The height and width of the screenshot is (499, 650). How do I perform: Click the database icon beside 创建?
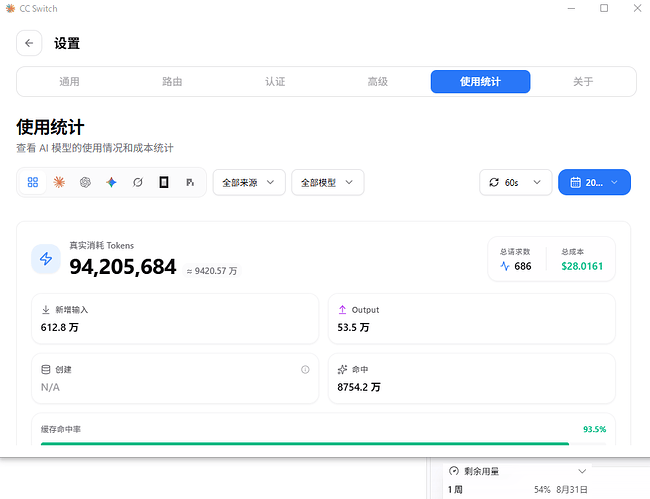tap(46, 369)
